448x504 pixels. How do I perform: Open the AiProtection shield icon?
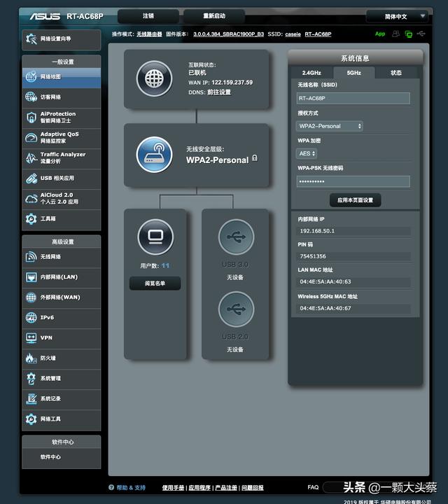tap(31, 118)
